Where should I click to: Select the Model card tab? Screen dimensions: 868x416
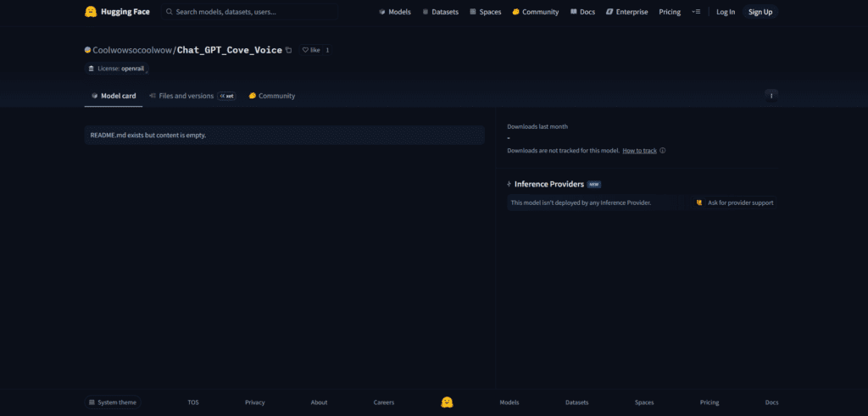click(x=114, y=96)
